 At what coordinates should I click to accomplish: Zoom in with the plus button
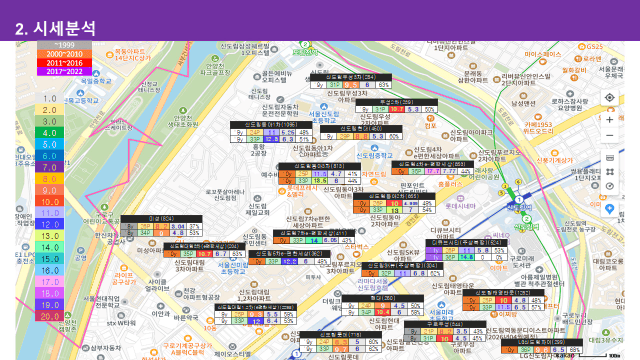(x=609, y=120)
